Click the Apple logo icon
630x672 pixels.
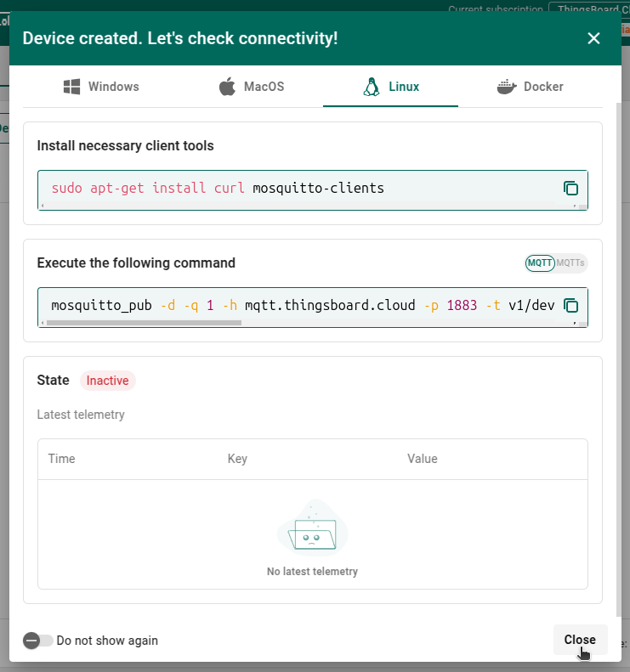227,87
